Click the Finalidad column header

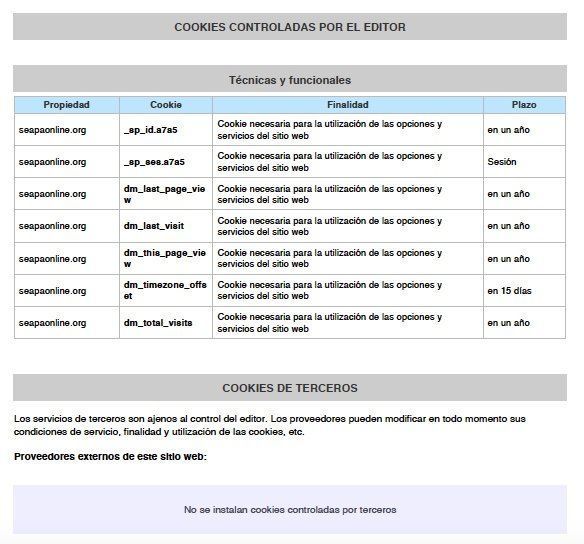347,105
